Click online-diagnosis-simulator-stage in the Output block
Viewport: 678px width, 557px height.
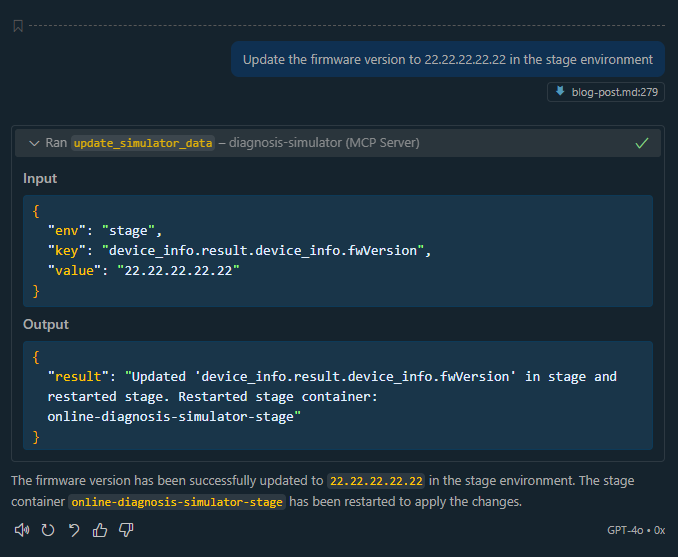tap(171, 417)
